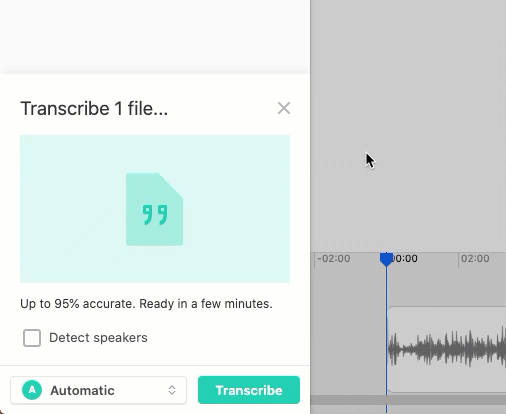This screenshot has height=414, width=506.
Task: Click the -02:00 mark on timeline ruler
Action: coord(334,258)
